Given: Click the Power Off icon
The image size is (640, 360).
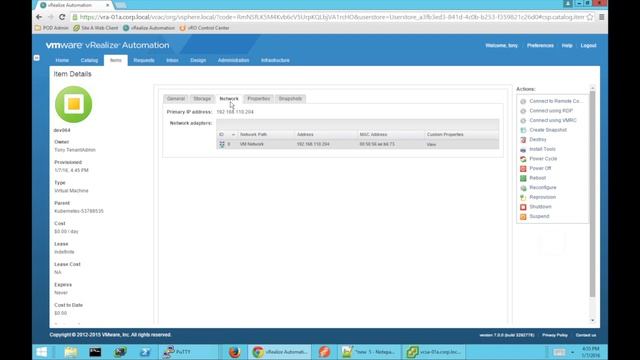Looking at the screenshot, I should click(x=523, y=169).
